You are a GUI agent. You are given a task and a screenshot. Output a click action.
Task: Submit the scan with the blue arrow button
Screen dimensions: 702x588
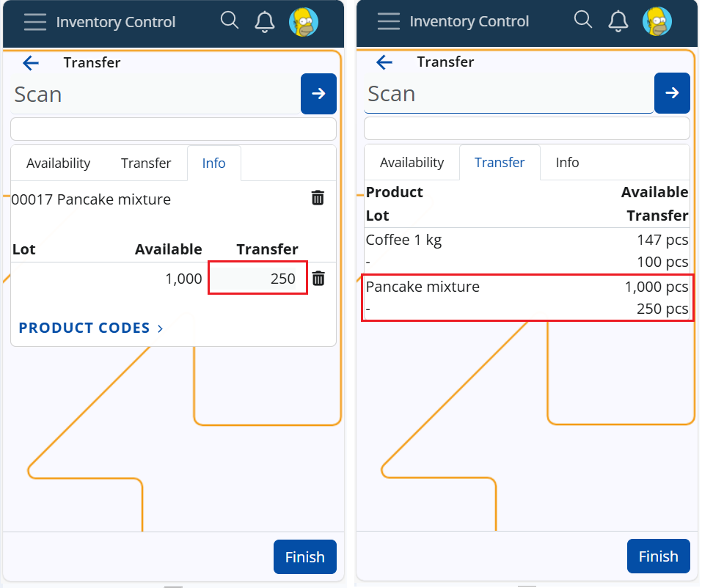318,93
